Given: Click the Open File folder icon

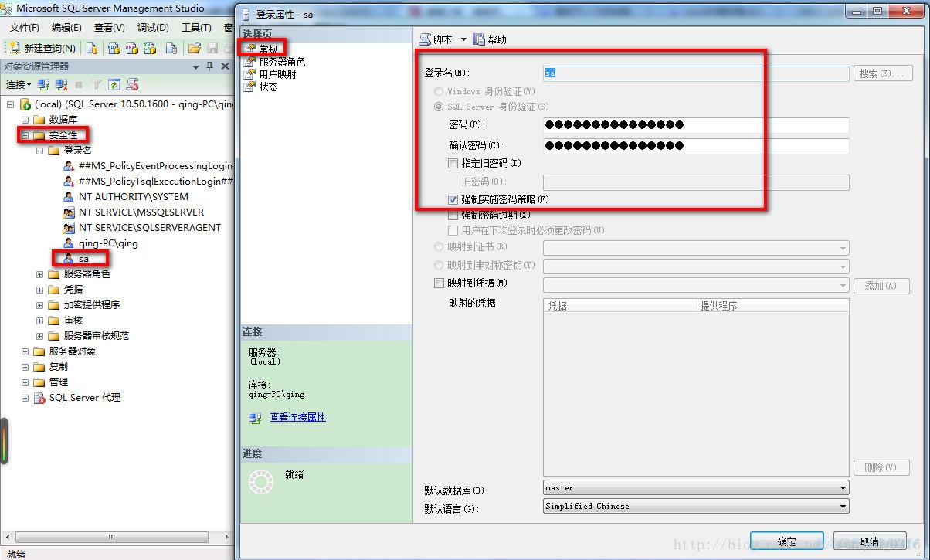Looking at the screenshot, I should tap(195, 48).
